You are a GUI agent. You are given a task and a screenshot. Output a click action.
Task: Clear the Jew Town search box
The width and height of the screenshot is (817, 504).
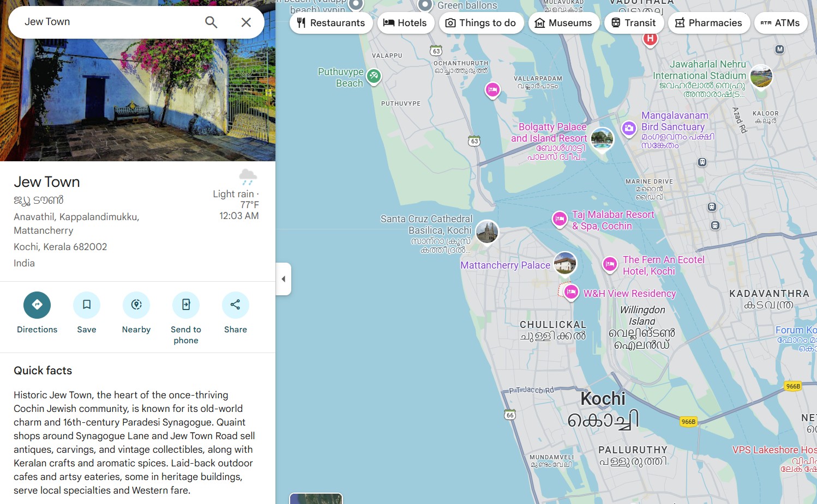246,22
